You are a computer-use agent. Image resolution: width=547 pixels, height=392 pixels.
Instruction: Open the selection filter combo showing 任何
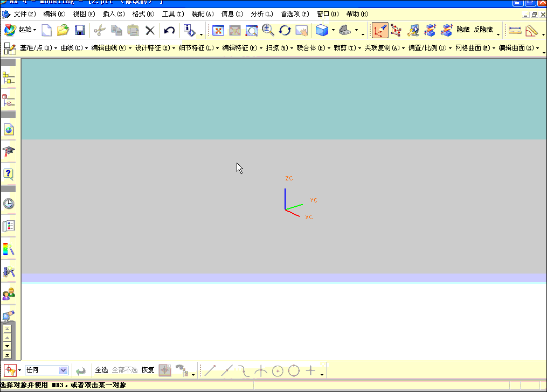[x=46, y=370]
